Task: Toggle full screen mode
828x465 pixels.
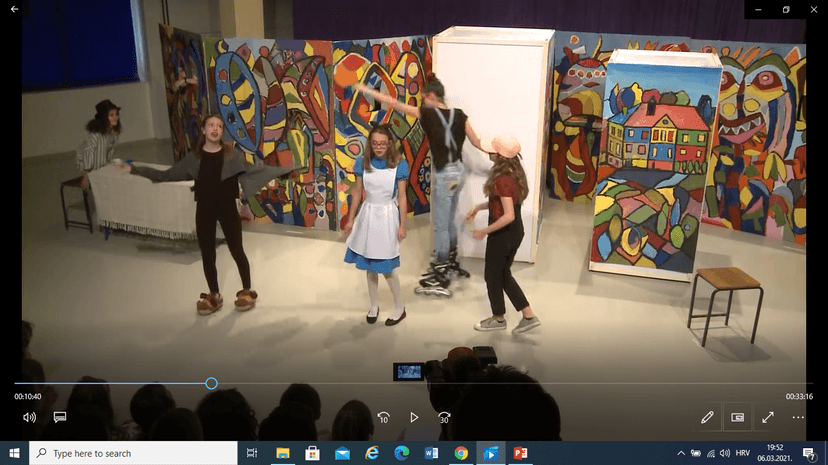Action: point(768,417)
